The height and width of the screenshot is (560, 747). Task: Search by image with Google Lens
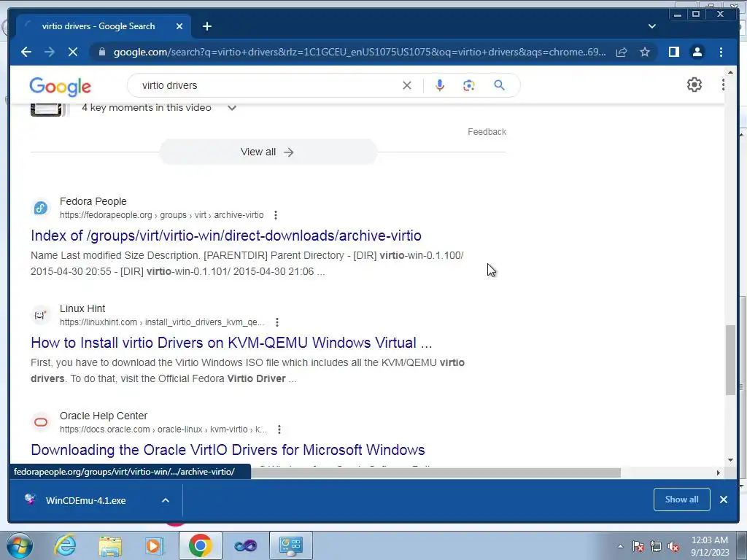coord(469,85)
